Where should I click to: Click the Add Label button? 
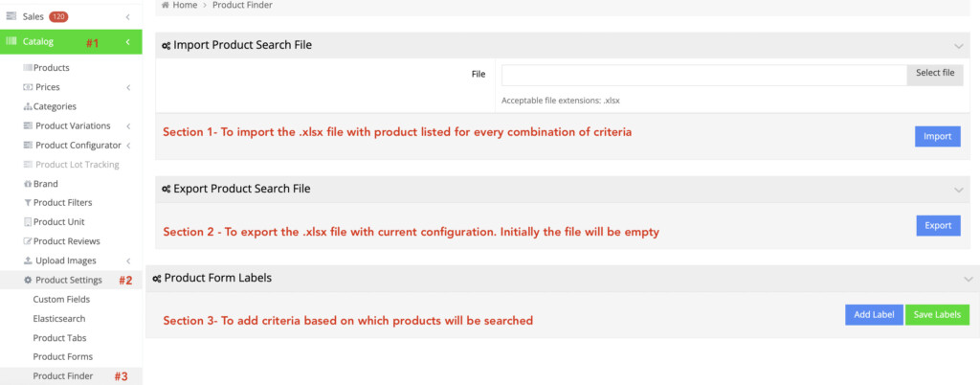(873, 315)
